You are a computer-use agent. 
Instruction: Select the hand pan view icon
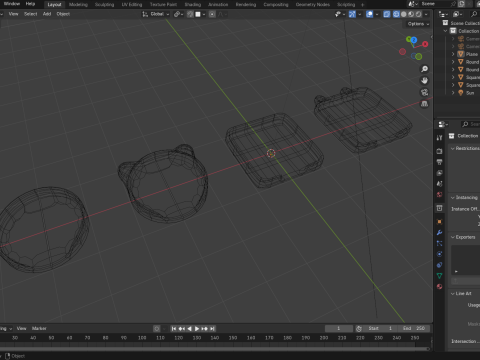click(x=424, y=81)
